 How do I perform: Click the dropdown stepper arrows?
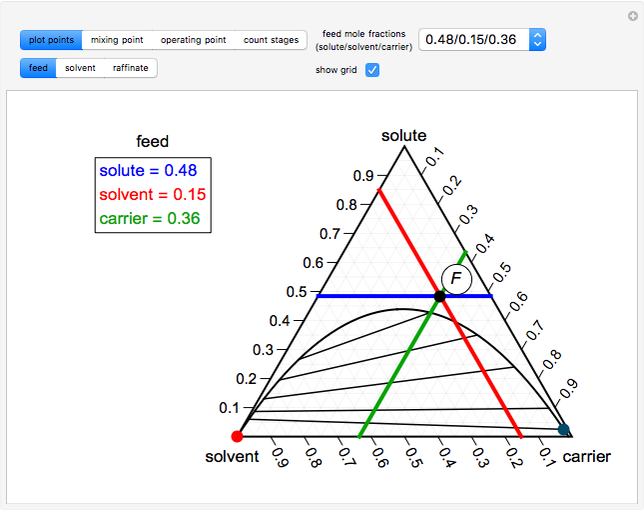coord(538,40)
